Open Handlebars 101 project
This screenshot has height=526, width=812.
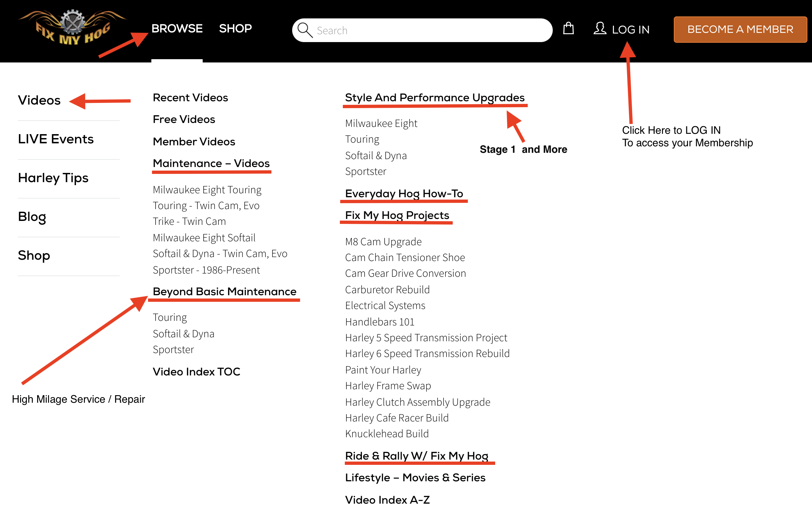tap(380, 322)
